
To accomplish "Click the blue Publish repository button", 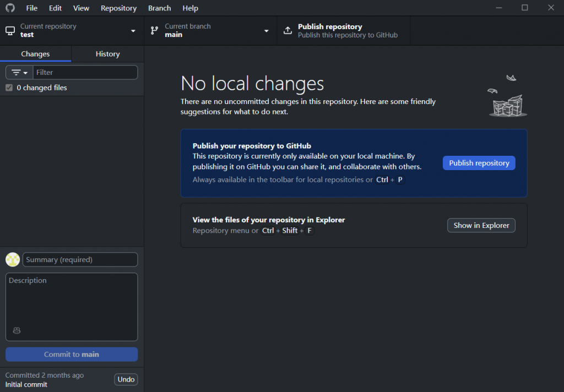I will point(479,163).
